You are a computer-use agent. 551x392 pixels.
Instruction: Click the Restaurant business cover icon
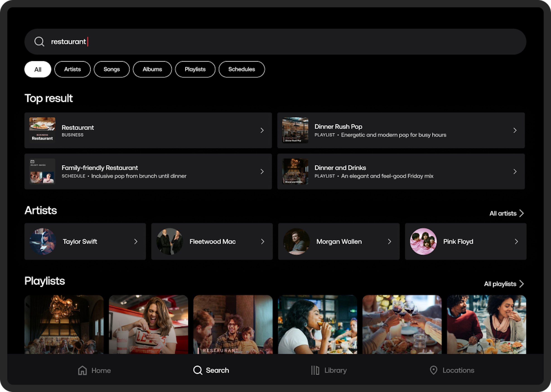tap(42, 130)
